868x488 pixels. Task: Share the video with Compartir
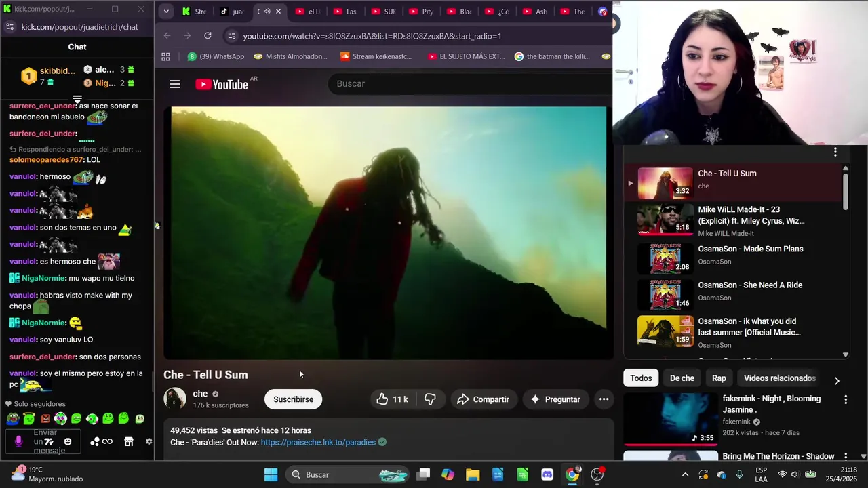pyautogui.click(x=483, y=399)
